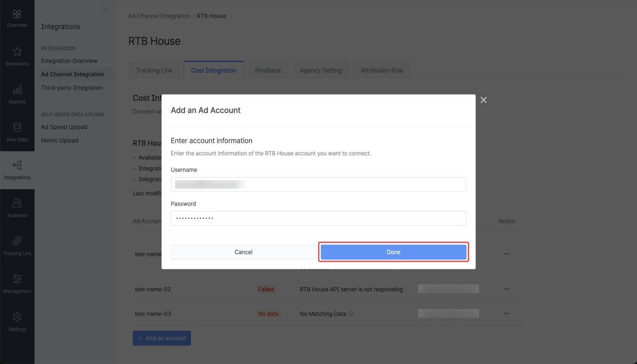
Task: Click the Action column header
Action: pyautogui.click(x=506, y=221)
